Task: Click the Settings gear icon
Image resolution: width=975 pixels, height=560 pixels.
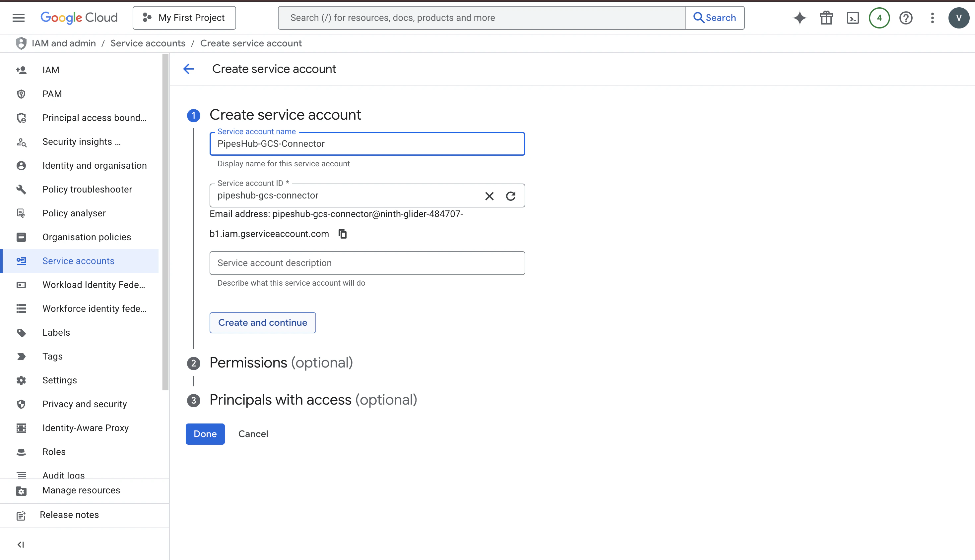Action: [x=21, y=380]
